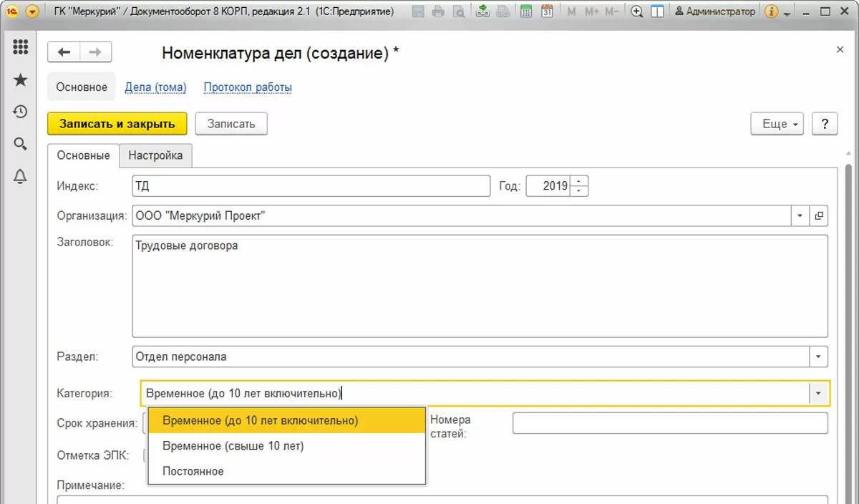
Task: Open the yellow info about-program icon
Action: tap(771, 11)
